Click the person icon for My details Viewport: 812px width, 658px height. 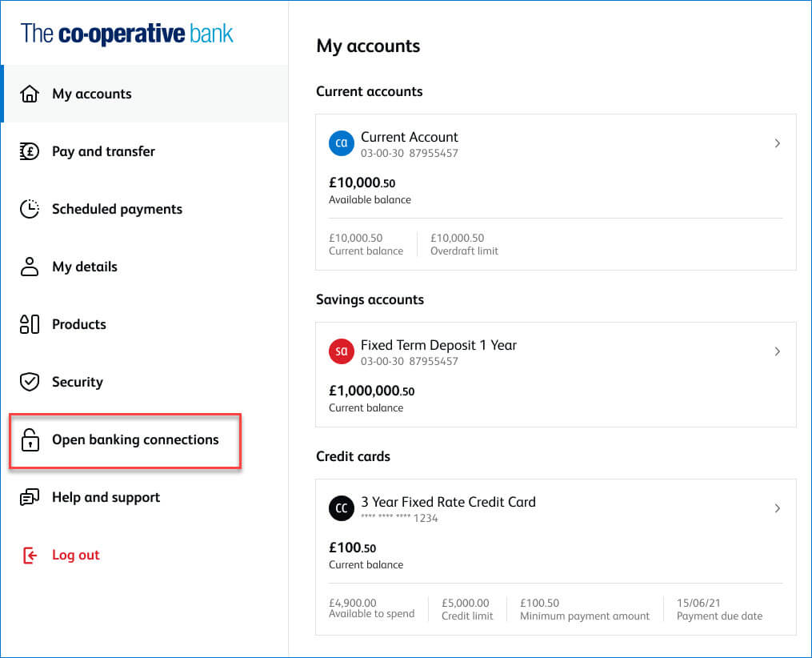(x=30, y=267)
